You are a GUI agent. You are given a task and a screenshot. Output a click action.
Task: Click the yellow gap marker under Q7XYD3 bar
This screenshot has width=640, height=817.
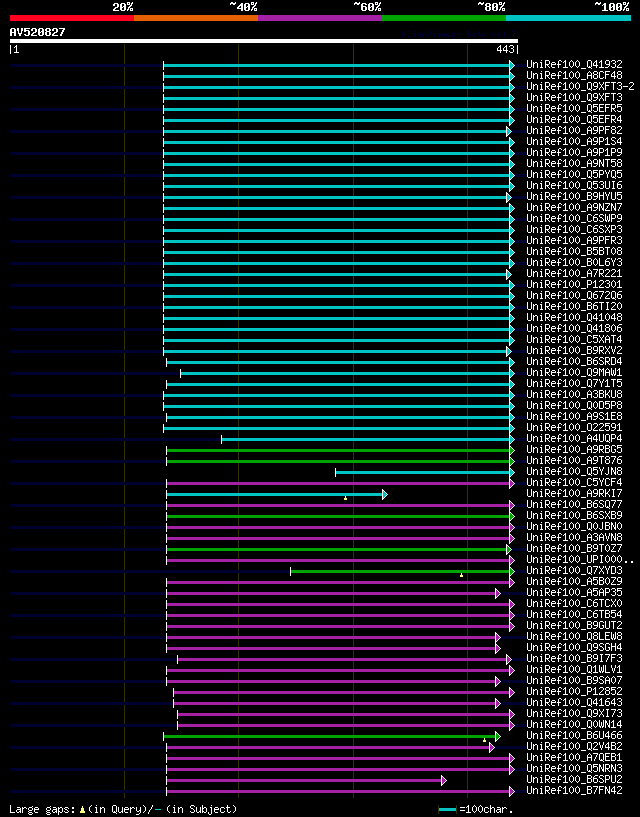(461, 576)
